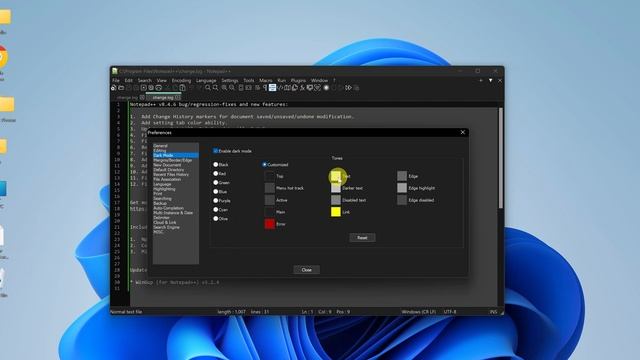
Task: Open the Plugins menu
Action: tap(298, 80)
